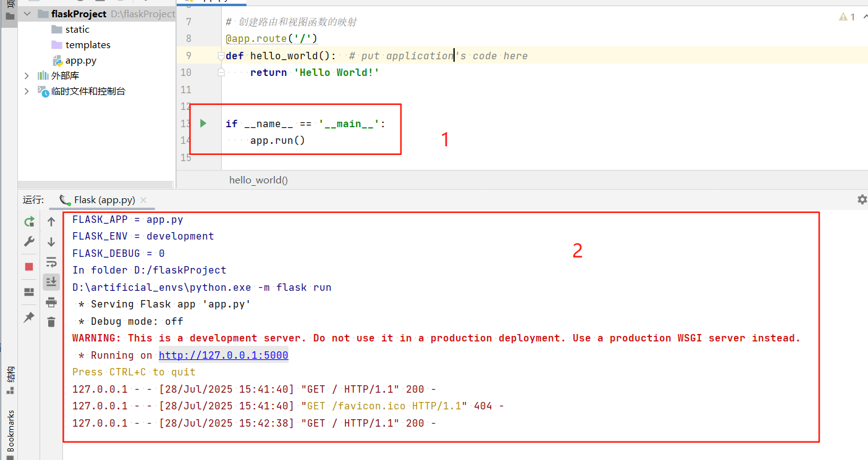This screenshot has width=868, height=460.
Task: Click the Chinese comment on line 7
Action: (291, 22)
